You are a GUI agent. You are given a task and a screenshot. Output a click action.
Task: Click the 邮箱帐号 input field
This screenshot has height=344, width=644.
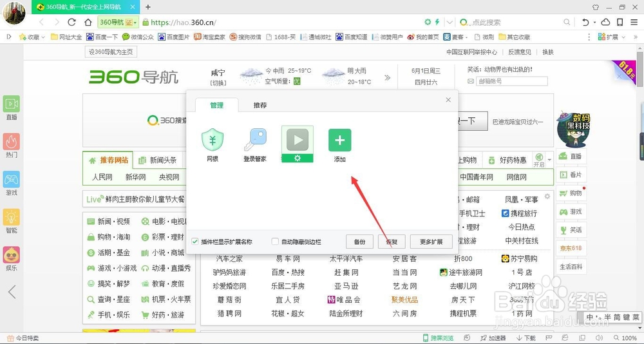pyautogui.click(x=511, y=81)
